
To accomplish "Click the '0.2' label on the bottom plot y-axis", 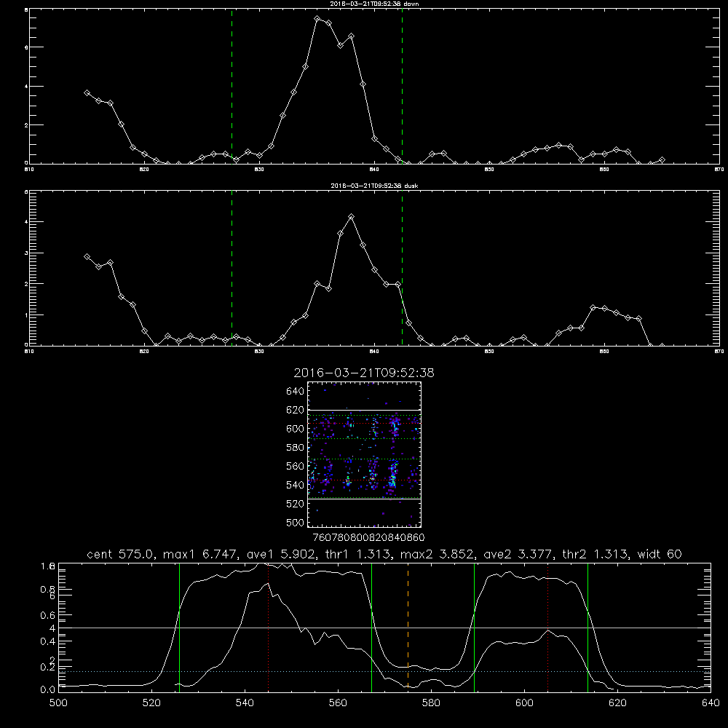I will 48,667.
